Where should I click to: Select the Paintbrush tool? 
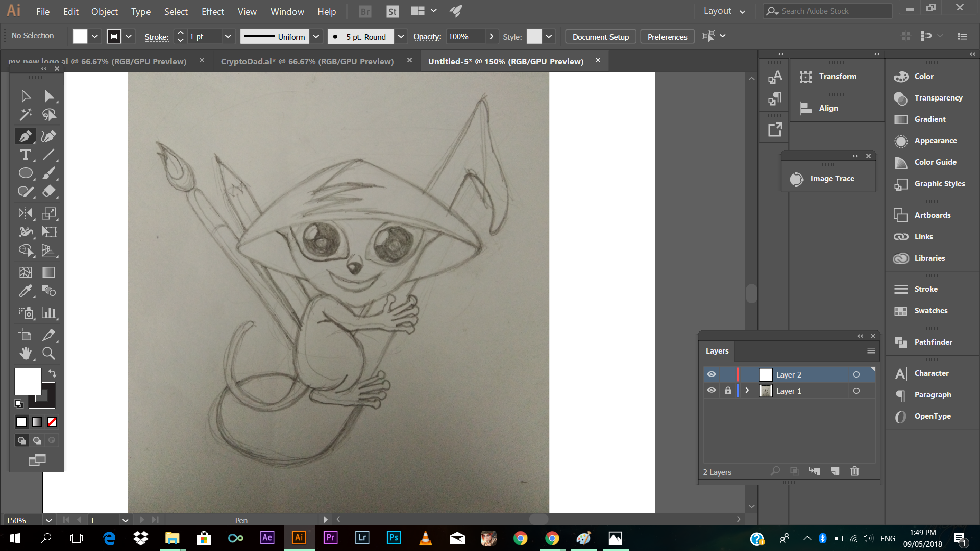tap(49, 173)
